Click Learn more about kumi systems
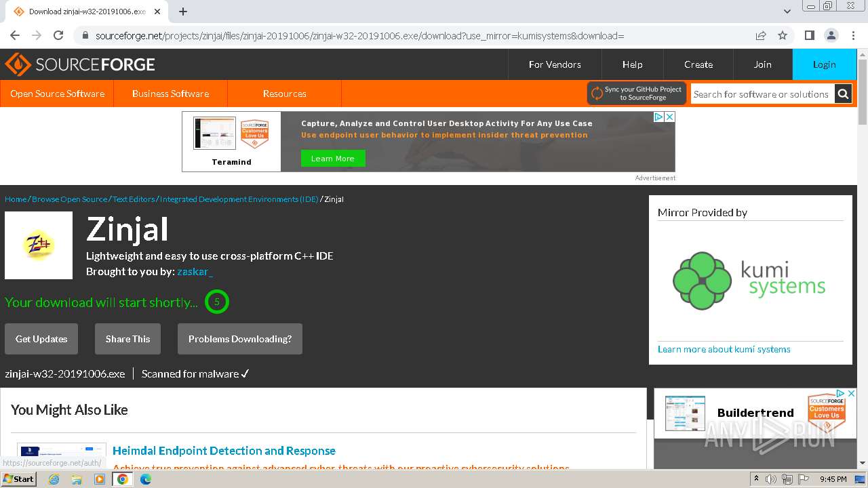868x488 pixels. click(724, 349)
